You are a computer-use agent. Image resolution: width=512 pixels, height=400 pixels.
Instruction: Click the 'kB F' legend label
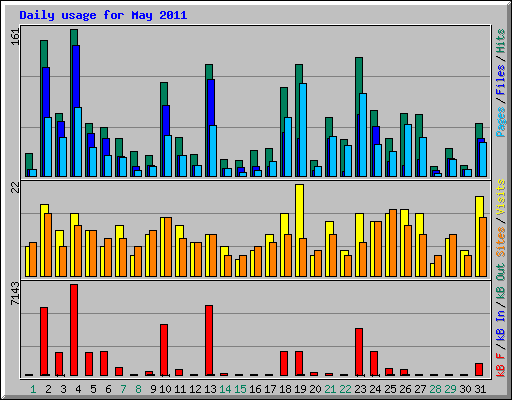[x=500, y=365]
